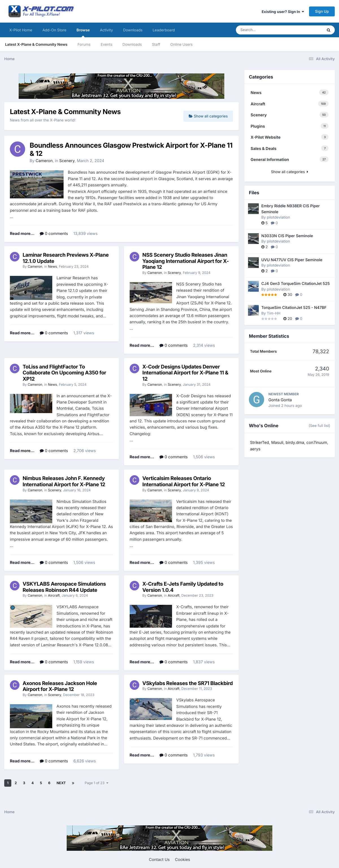This screenshot has width=339, height=868.
Task: Open Downloads in top navigation bar
Action: [132, 30]
